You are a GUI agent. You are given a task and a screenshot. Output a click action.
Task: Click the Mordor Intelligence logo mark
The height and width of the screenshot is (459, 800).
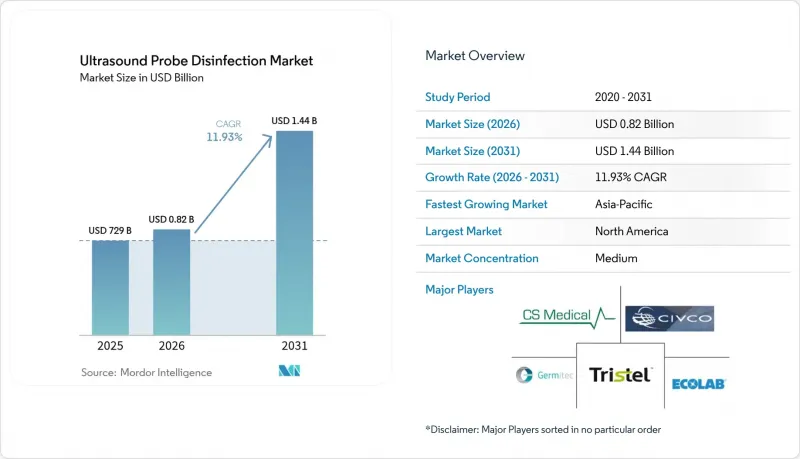point(289,371)
